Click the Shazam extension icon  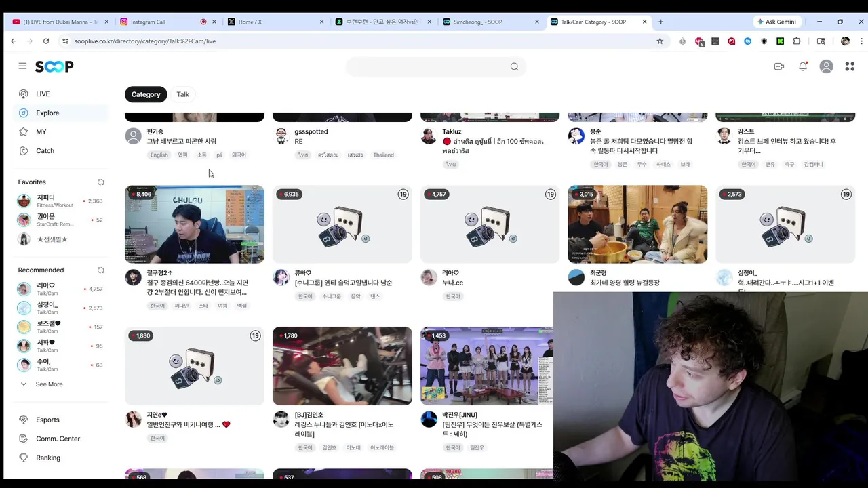(747, 41)
